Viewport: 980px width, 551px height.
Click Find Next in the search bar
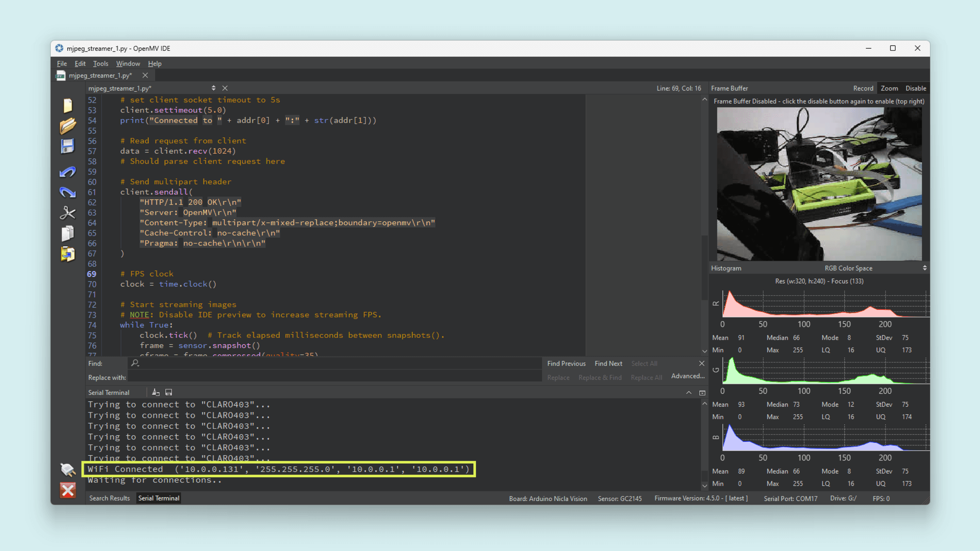(608, 363)
